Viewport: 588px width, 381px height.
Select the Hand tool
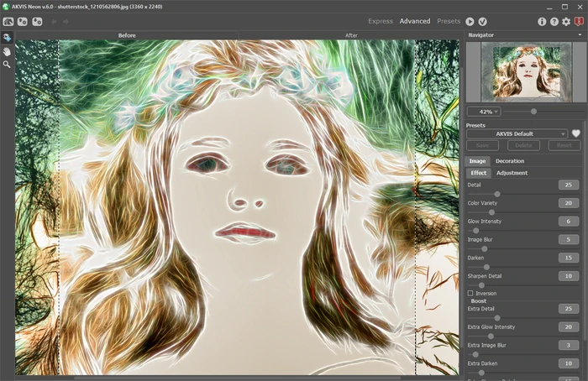click(x=7, y=51)
